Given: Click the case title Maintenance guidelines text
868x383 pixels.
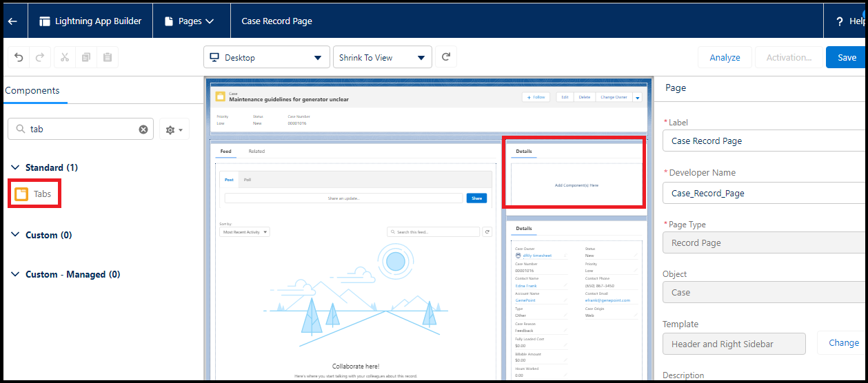Looking at the screenshot, I should 289,99.
